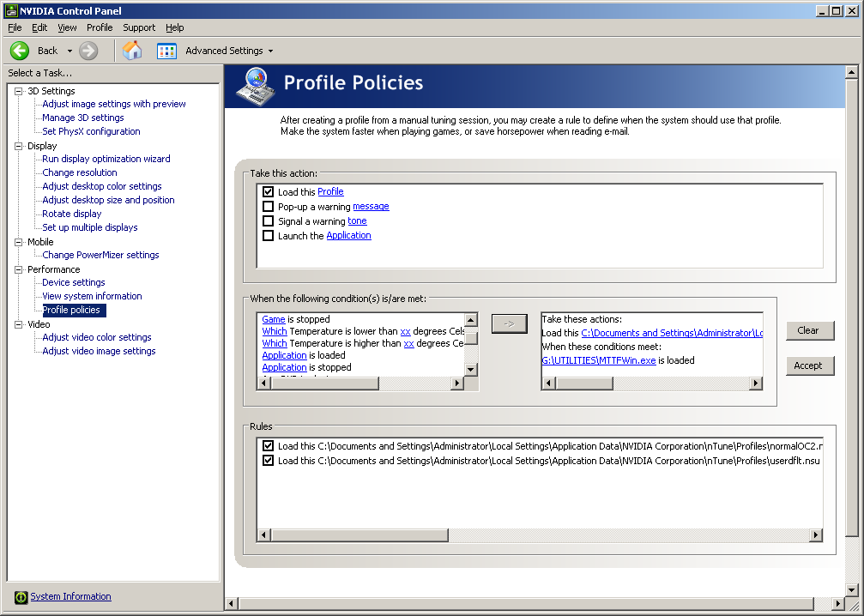Screen dimensions: 864x616
Task: Enable Launch the Application checkbox
Action: pos(268,236)
